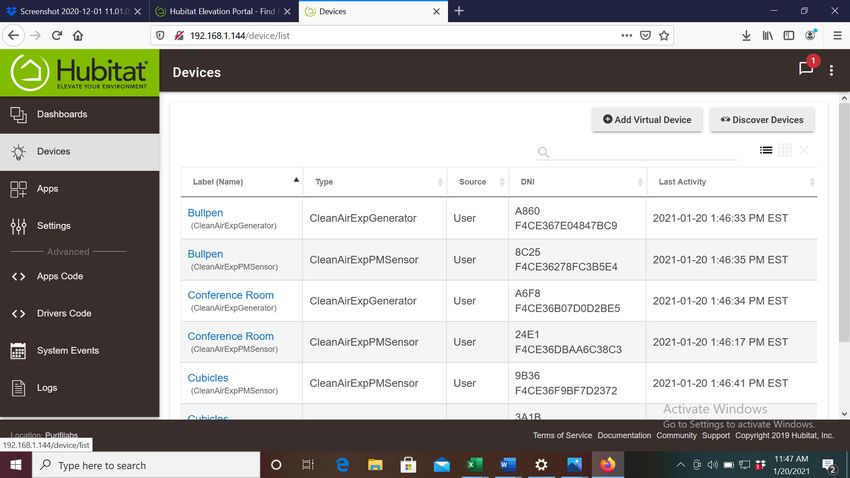Sort by Label (Name) column
Screen dimensions: 850x478
[242, 182]
